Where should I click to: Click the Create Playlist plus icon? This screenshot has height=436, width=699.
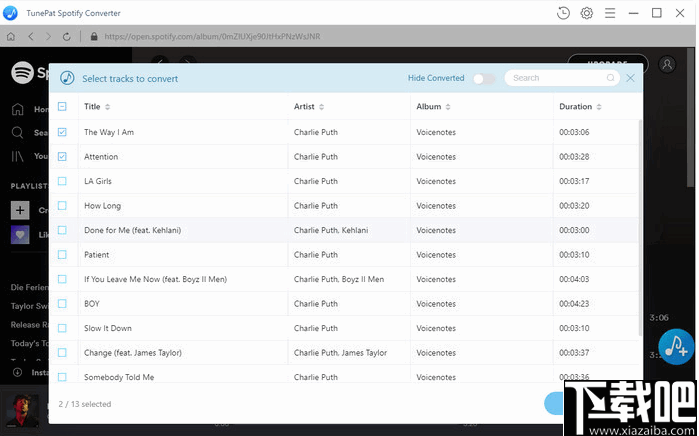[20, 210]
